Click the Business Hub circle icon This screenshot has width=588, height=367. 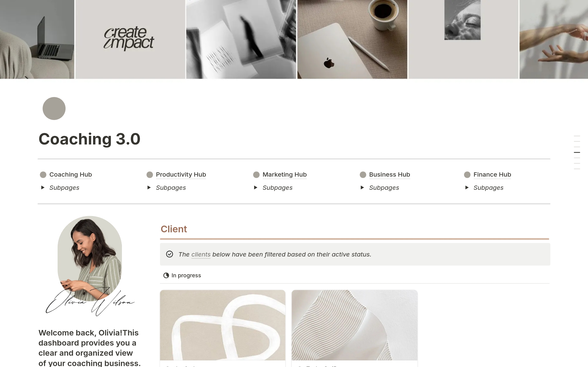[x=363, y=175]
